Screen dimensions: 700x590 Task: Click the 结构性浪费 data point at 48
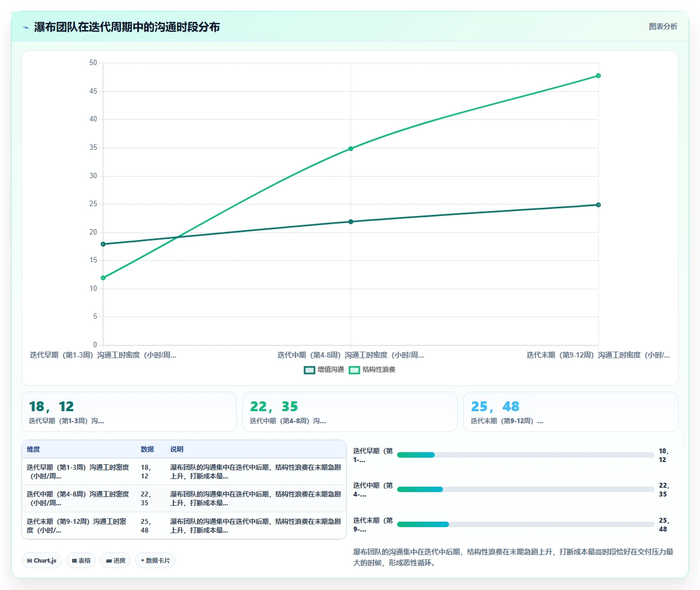coord(598,75)
